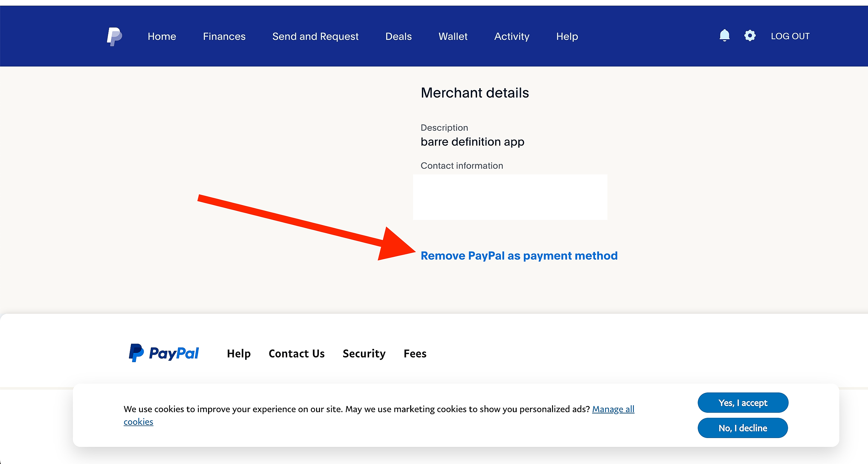Open the settings gear icon
Viewport: 868px width, 464px height.
point(750,36)
